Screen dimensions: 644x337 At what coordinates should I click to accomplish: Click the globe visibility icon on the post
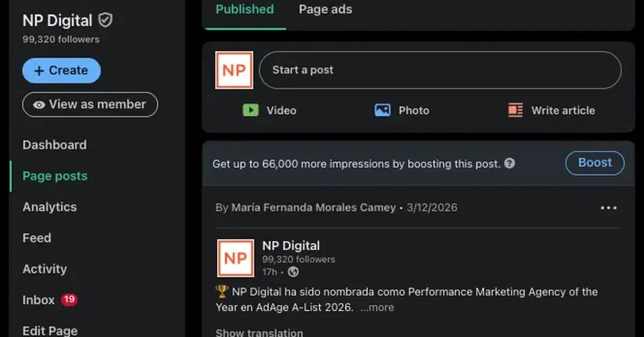[x=292, y=272]
